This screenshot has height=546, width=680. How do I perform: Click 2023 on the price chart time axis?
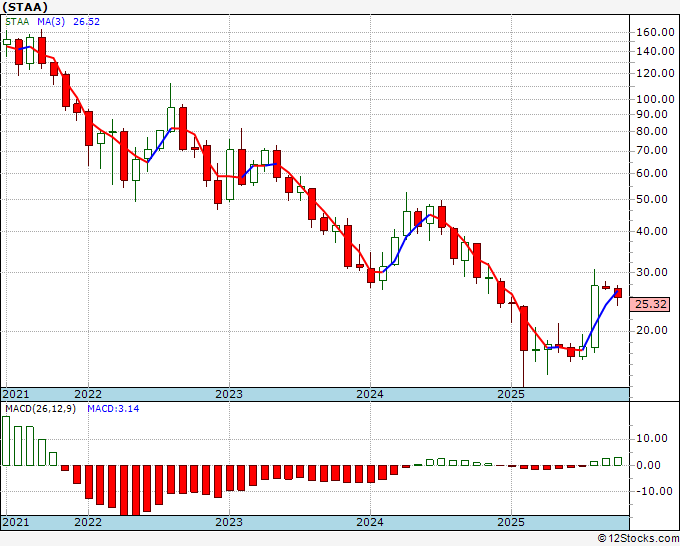(x=229, y=394)
